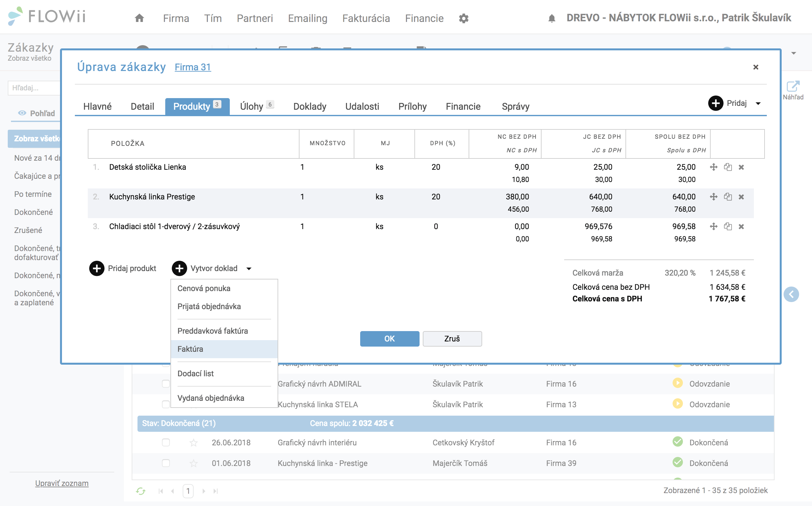This screenshot has height=506, width=812.
Task: Open the settings gear in the top navigation
Action: pyautogui.click(x=463, y=18)
